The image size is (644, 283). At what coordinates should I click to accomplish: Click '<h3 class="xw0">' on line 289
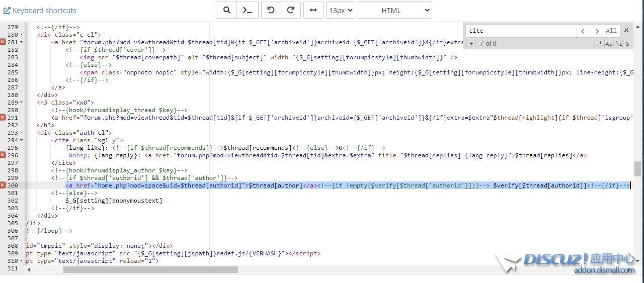[65, 103]
